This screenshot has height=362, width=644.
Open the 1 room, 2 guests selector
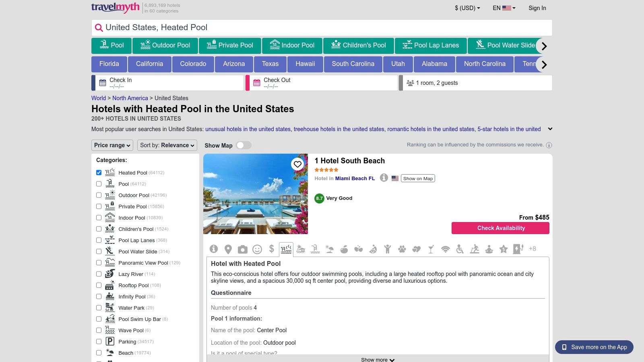tap(476, 83)
